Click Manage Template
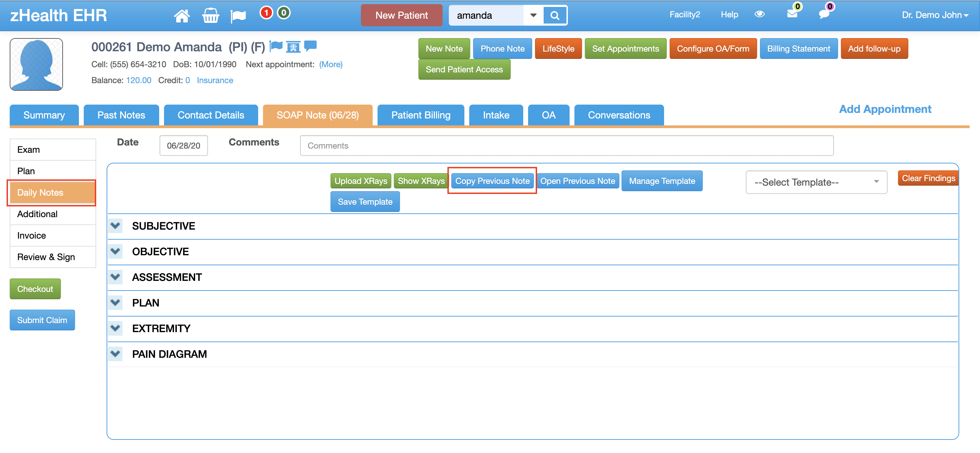The height and width of the screenshot is (453, 980). (x=662, y=181)
